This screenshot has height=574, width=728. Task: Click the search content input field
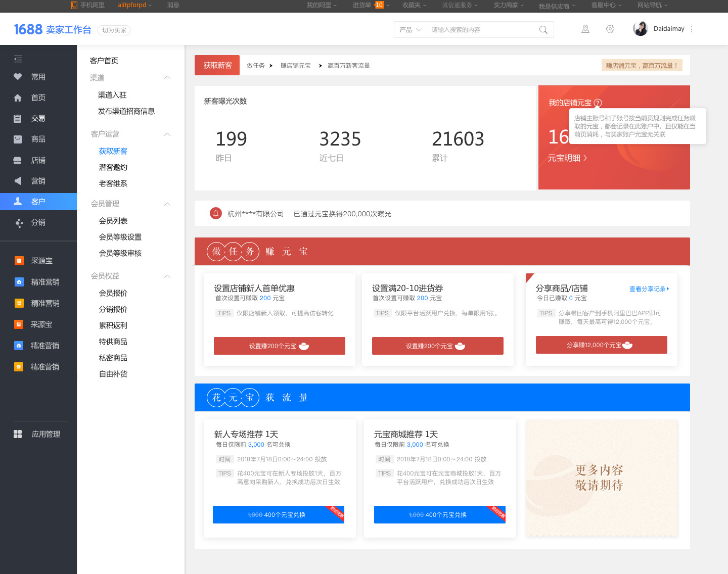point(483,30)
